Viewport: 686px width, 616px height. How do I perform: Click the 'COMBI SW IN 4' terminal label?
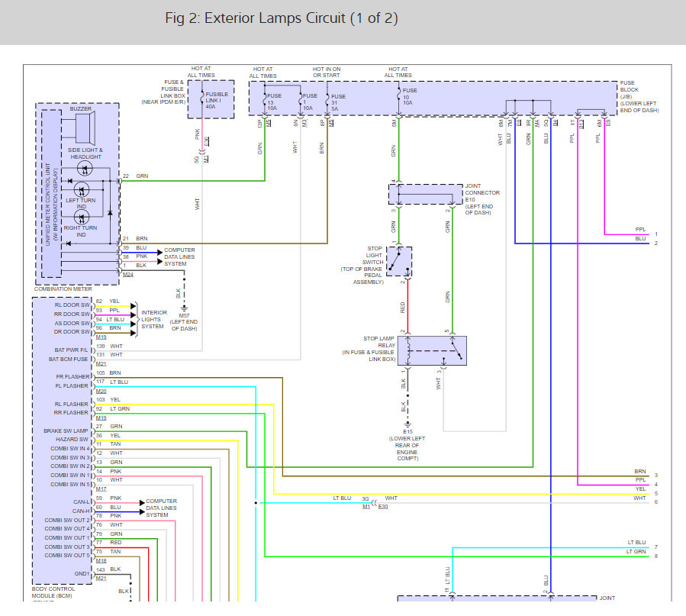pyautogui.click(x=70, y=448)
